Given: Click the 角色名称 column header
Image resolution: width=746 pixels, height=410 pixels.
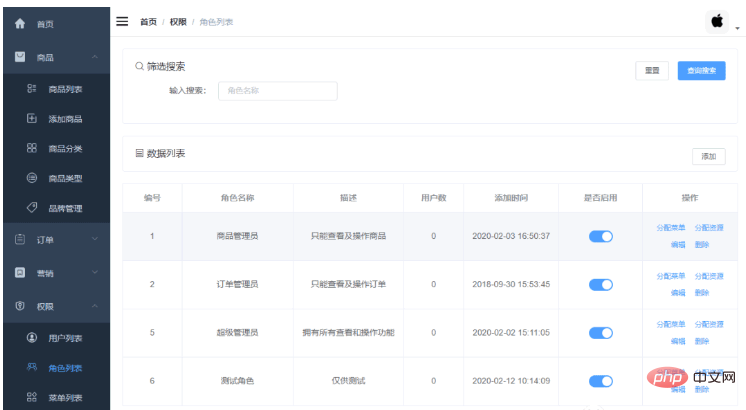Looking at the screenshot, I should click(237, 198).
